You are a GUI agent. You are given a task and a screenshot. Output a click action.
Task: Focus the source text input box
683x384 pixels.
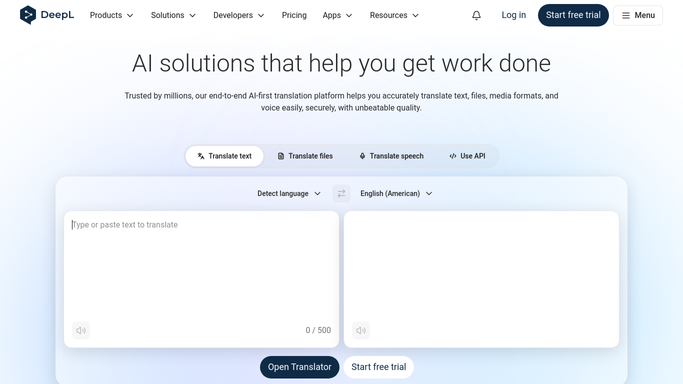point(201,279)
